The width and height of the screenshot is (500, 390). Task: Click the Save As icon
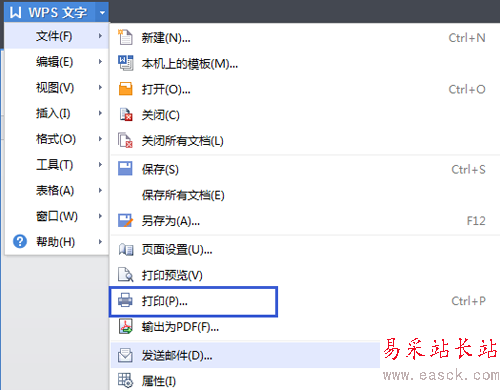[126, 221]
